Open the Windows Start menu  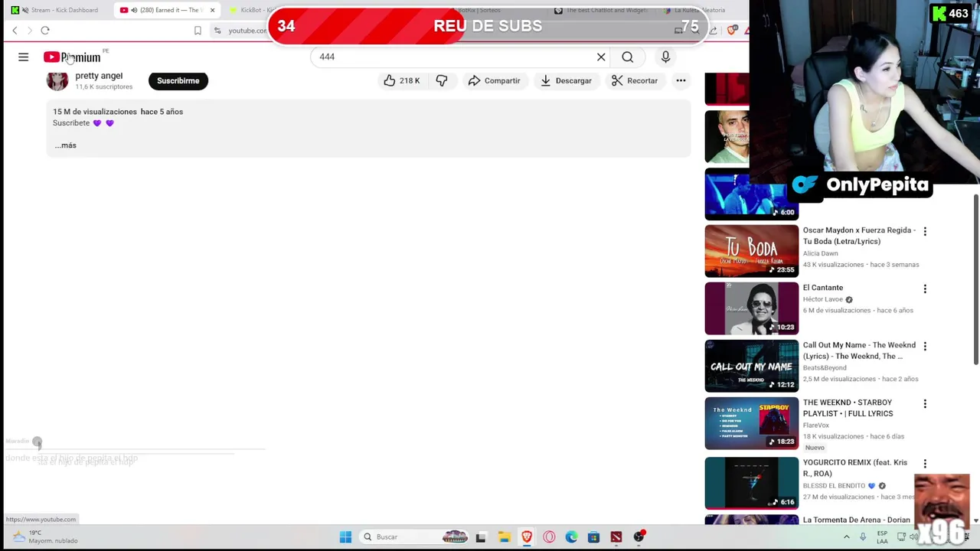click(345, 537)
